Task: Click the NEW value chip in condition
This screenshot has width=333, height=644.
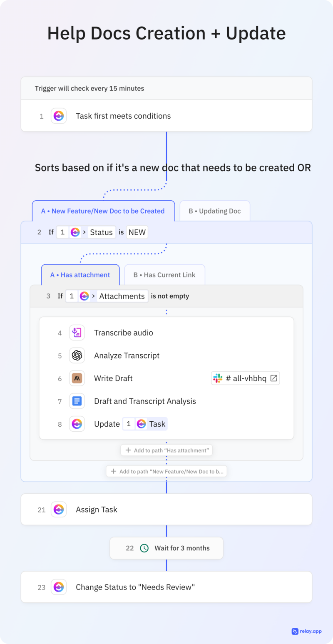Action: 137,232
